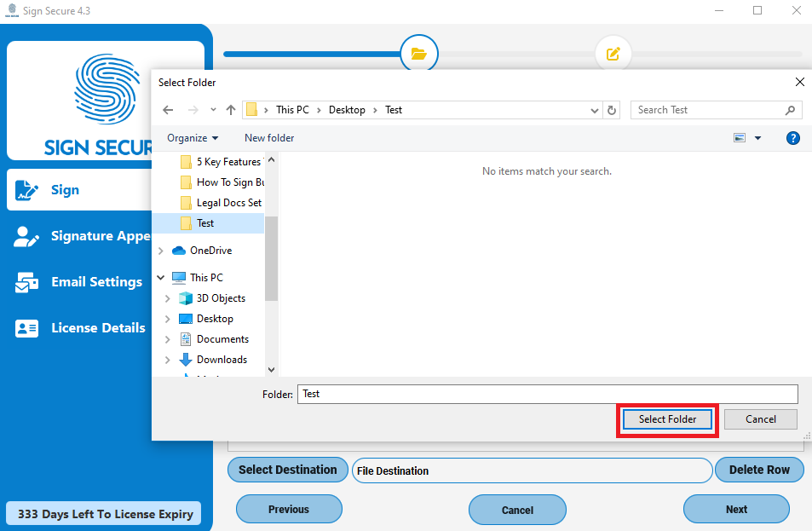Open License Details in sidebar
The image size is (812, 531).
pos(80,328)
